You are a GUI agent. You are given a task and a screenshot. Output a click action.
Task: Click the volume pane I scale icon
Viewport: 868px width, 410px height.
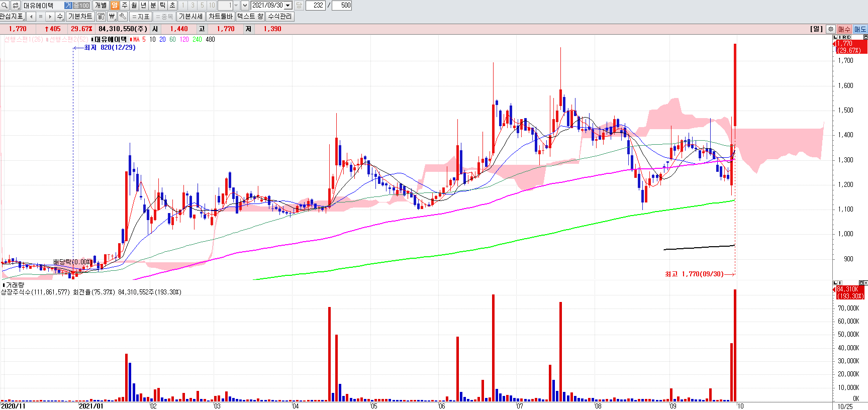coord(839,283)
